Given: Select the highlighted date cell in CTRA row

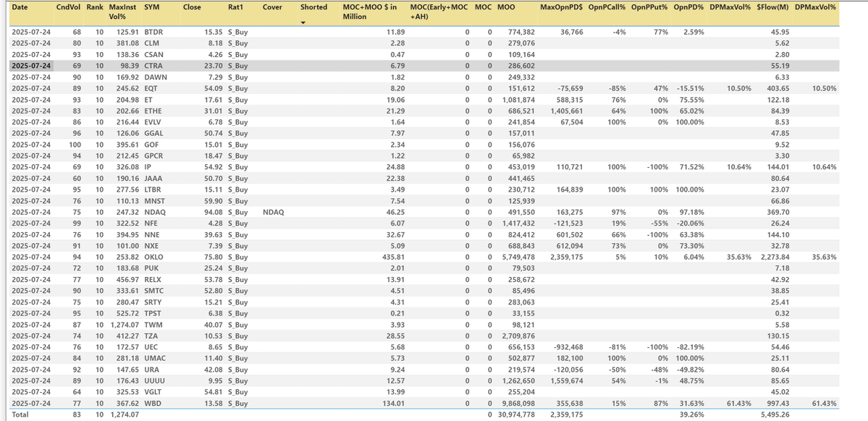Looking at the screenshot, I should pos(32,66).
